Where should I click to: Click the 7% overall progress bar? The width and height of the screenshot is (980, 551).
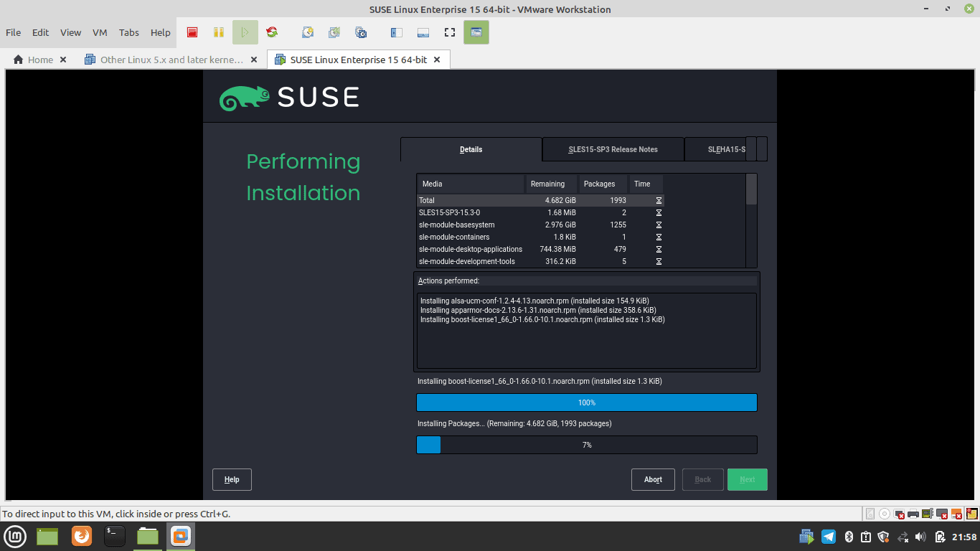(587, 445)
